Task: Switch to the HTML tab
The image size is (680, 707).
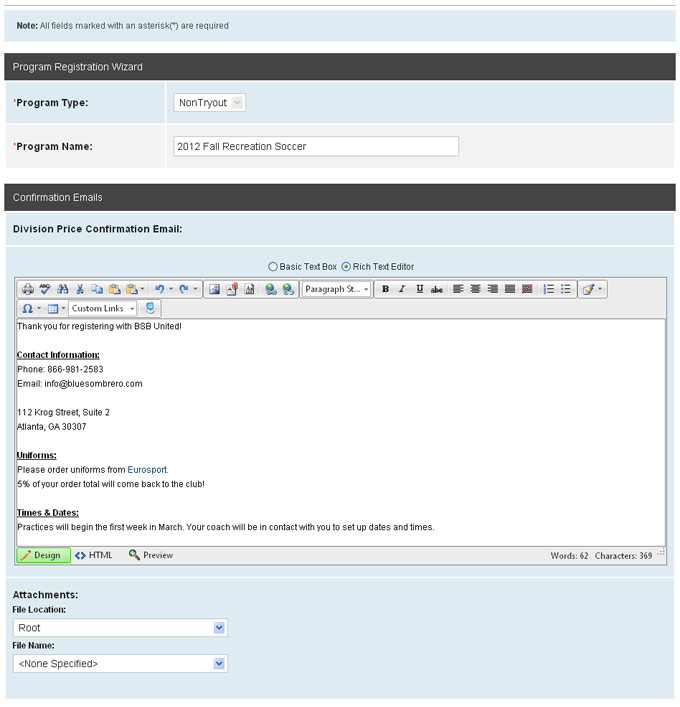Action: tap(94, 555)
